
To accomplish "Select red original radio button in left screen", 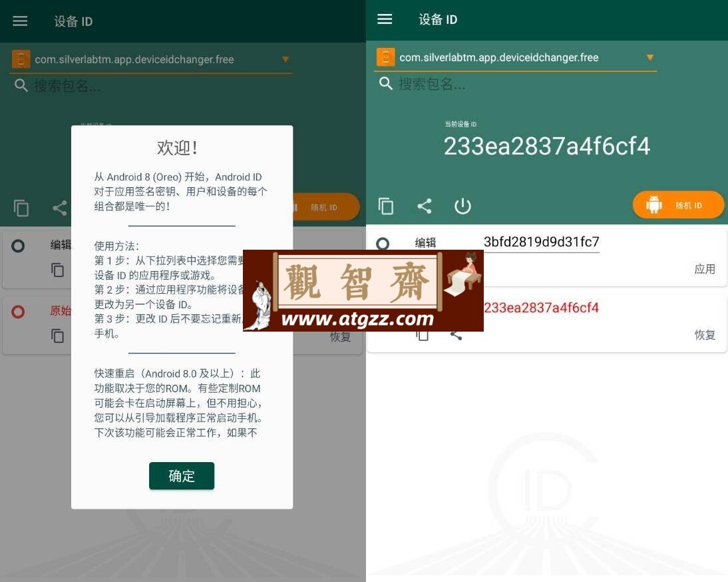I will tap(18, 312).
